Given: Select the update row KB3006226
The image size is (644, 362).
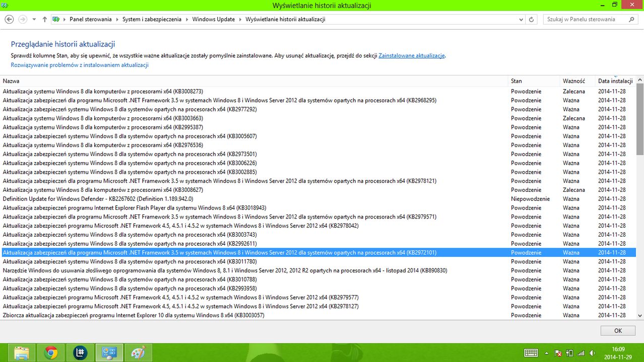Looking at the screenshot, I should pos(318,163).
